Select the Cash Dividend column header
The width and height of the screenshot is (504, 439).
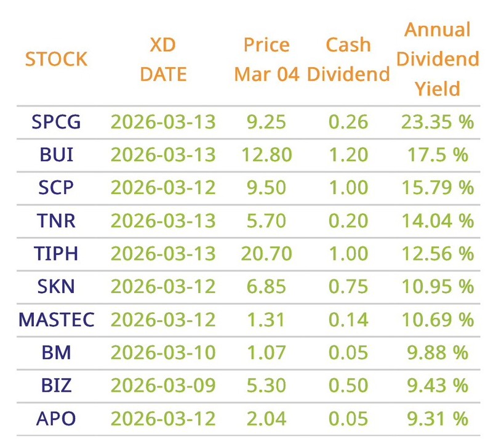(x=348, y=59)
